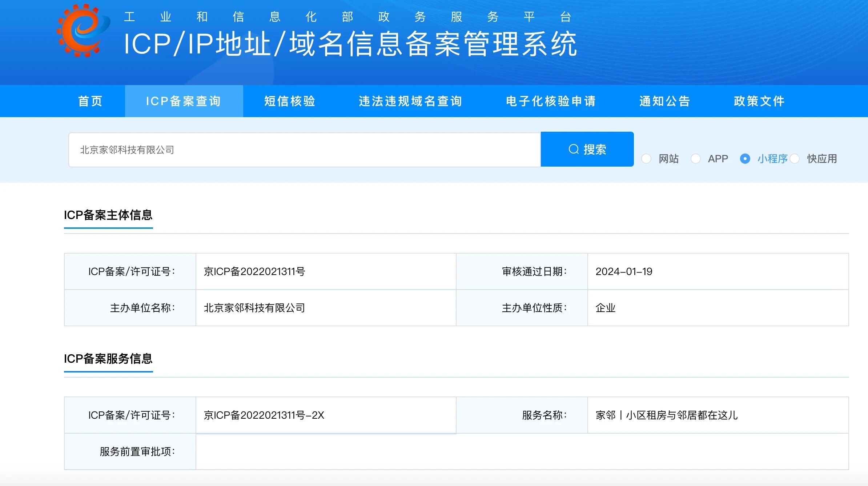Open the 首页 navigation tab
868x486 pixels.
point(91,101)
